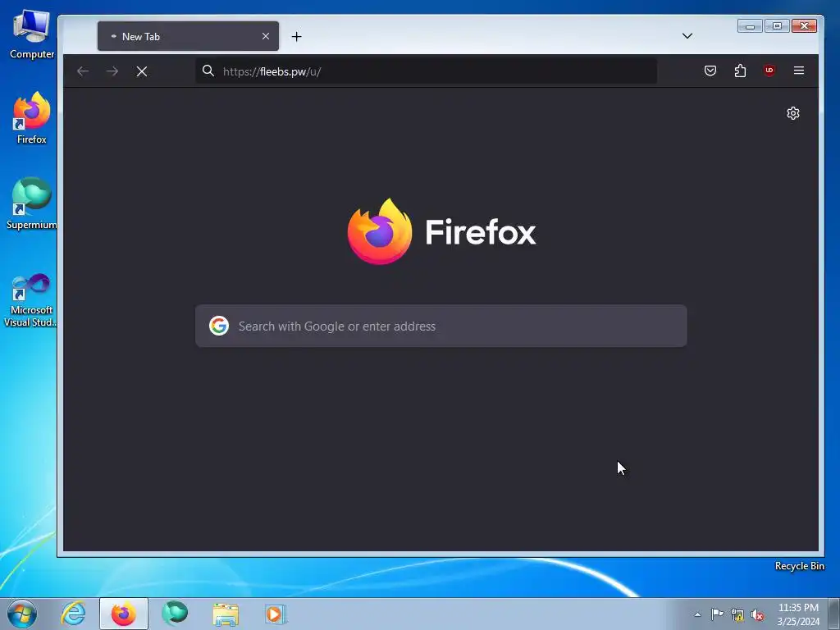Open the Windows Start menu orb
This screenshot has height=630, width=840.
tap(22, 614)
